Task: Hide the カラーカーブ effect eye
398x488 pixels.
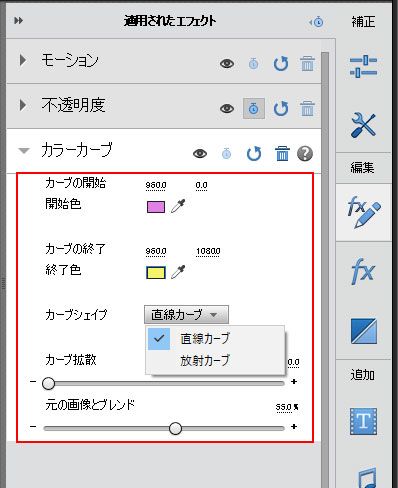Action: [200, 154]
